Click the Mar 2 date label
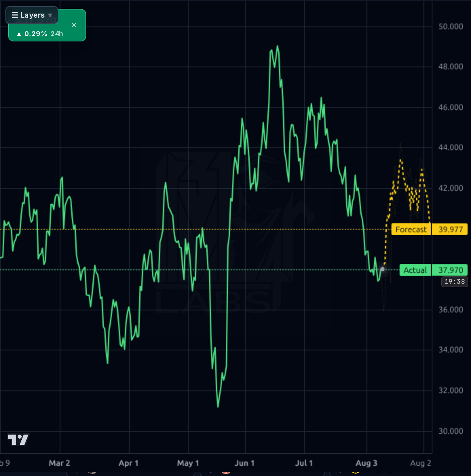Image resolution: width=471 pixels, height=476 pixels. [x=59, y=463]
